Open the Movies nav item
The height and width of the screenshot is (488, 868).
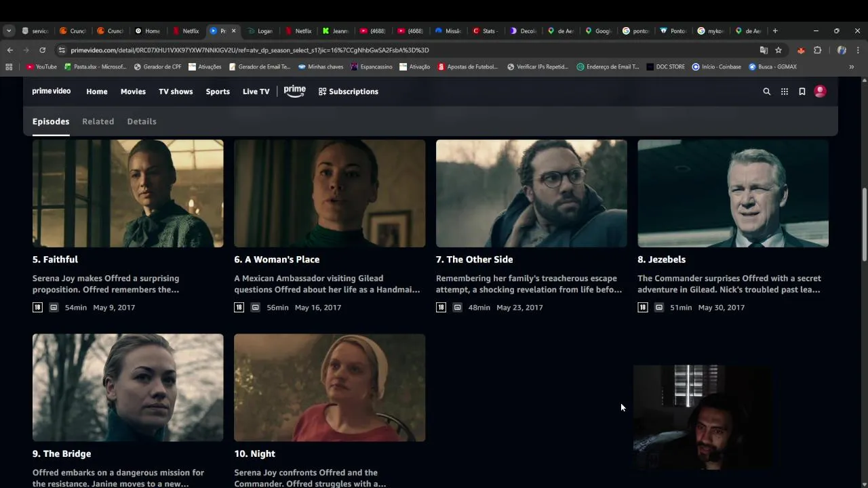[x=133, y=91]
